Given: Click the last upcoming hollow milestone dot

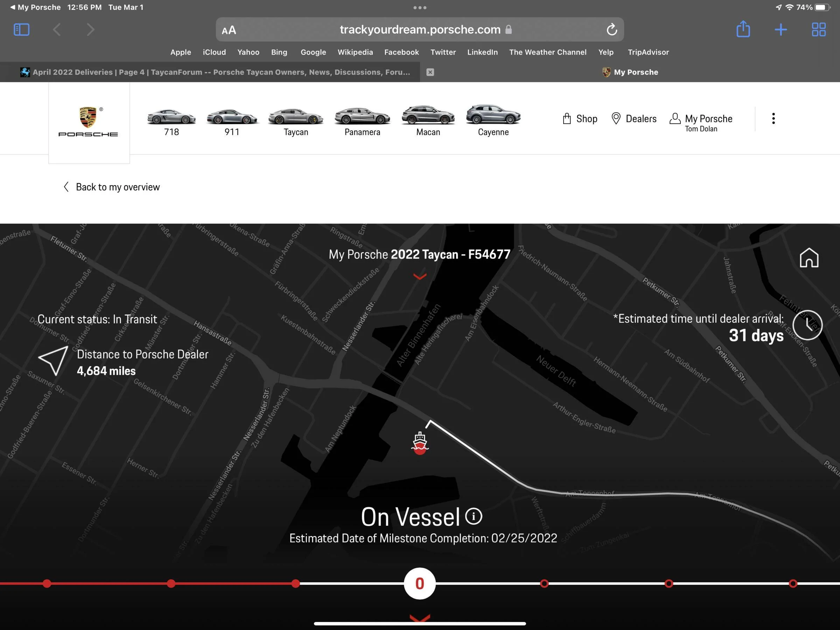Looking at the screenshot, I should 793,584.
